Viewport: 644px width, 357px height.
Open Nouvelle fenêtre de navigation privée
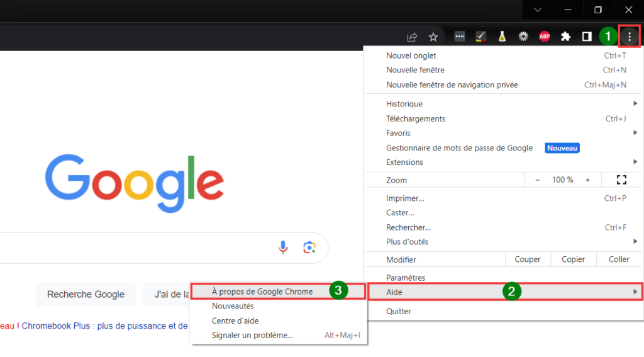point(504,85)
